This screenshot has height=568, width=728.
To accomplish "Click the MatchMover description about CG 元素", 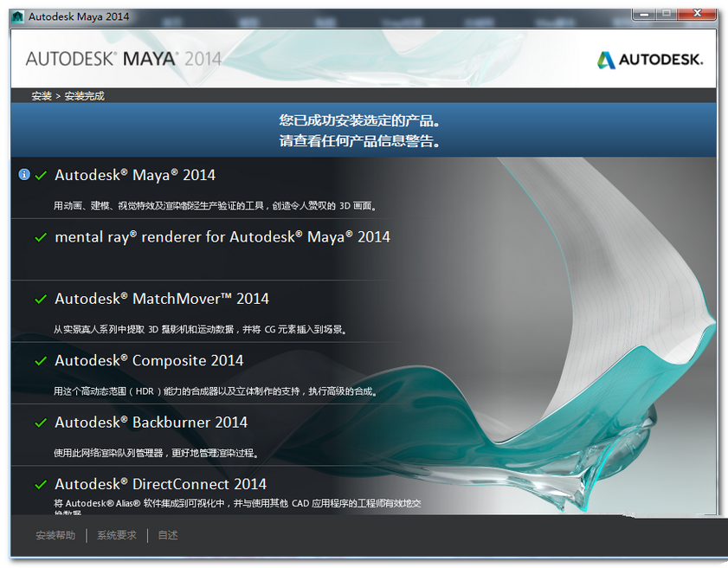I will 201,329.
